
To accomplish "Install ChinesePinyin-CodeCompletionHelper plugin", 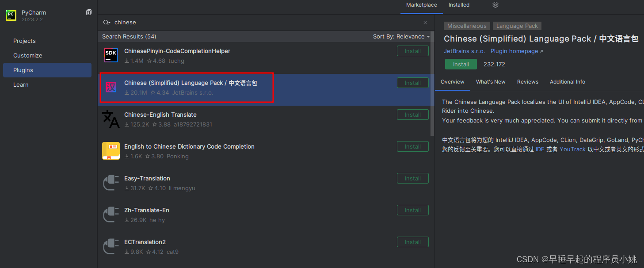I will click(x=413, y=51).
